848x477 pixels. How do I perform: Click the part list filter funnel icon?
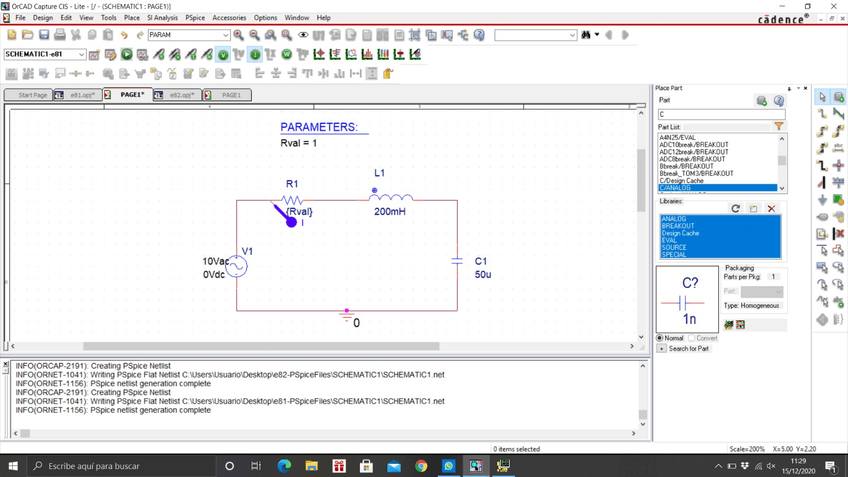(779, 127)
